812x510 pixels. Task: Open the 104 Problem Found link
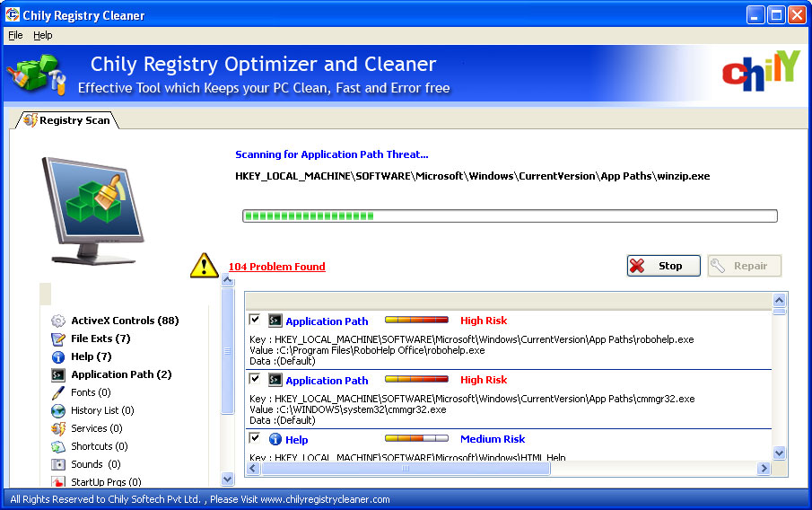coord(277,267)
